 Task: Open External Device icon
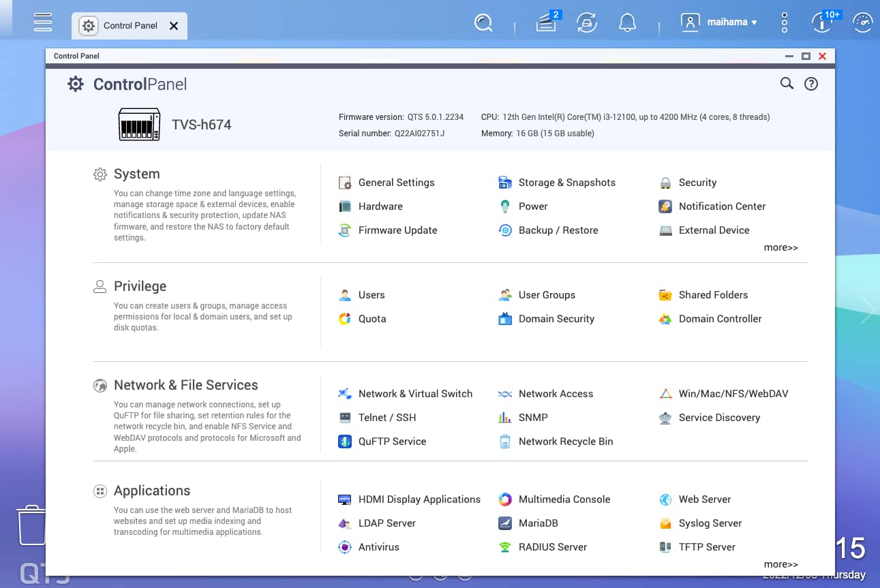point(665,230)
